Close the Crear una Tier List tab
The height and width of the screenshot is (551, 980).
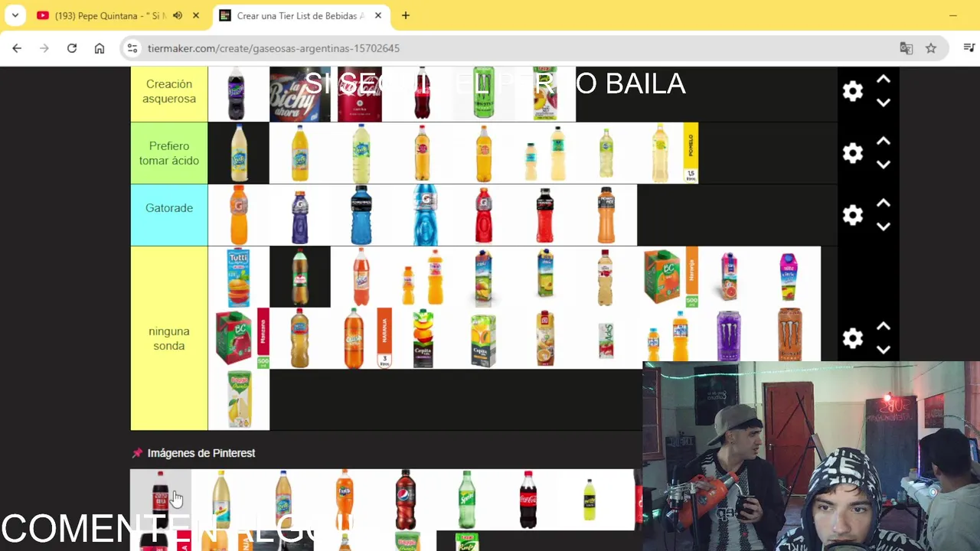click(x=377, y=15)
